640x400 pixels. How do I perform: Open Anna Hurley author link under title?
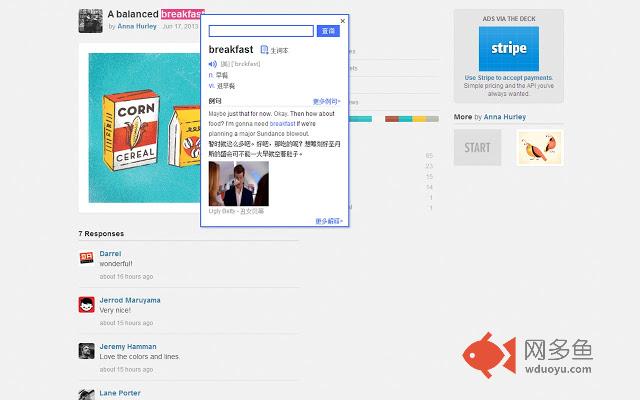tap(137, 26)
